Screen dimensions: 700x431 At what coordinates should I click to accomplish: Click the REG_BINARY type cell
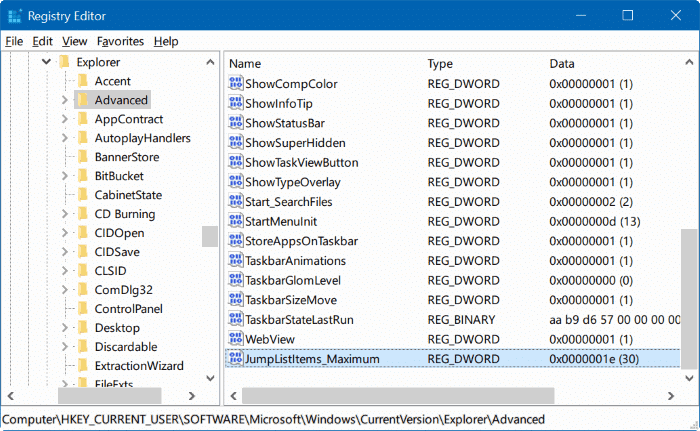(461, 319)
